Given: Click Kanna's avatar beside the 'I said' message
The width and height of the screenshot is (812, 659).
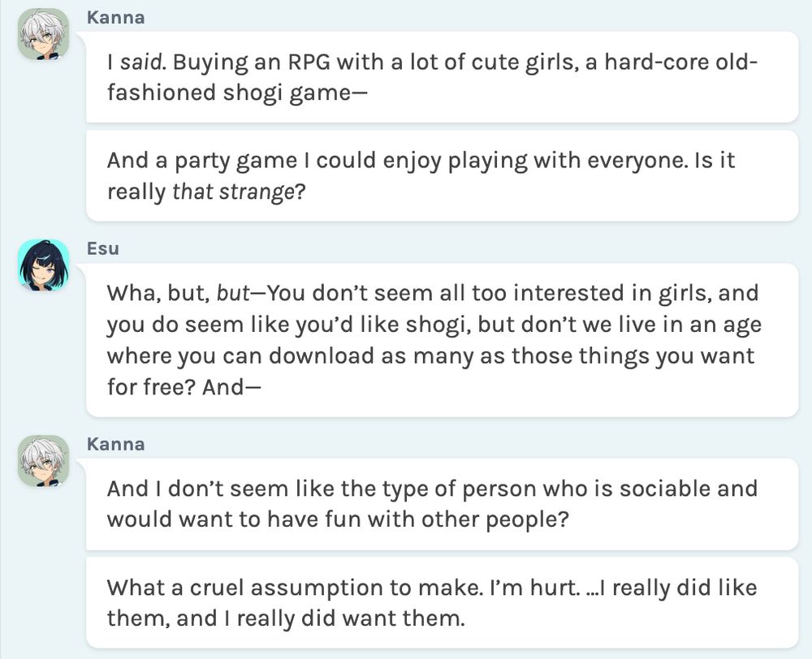Looking at the screenshot, I should click(43, 33).
